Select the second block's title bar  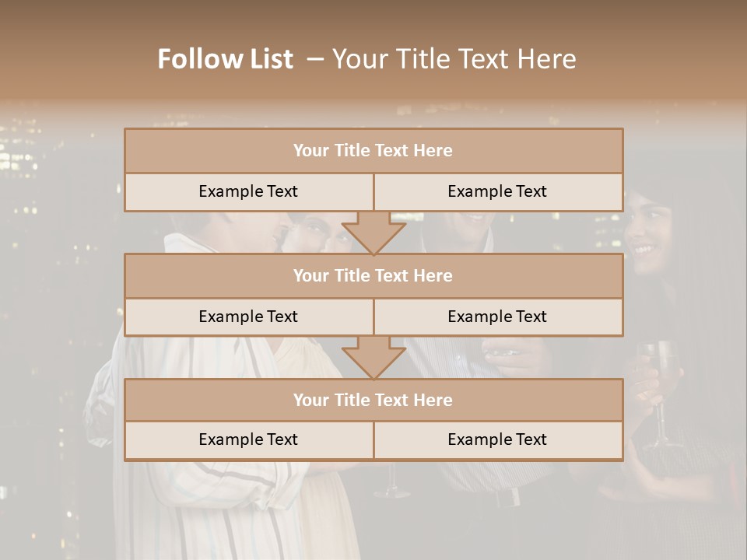[x=373, y=275]
